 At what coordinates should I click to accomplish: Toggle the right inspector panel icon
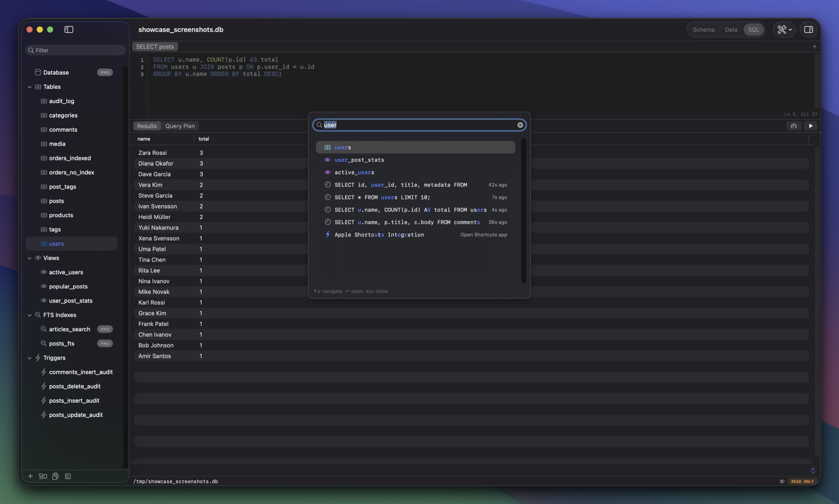[x=808, y=29]
